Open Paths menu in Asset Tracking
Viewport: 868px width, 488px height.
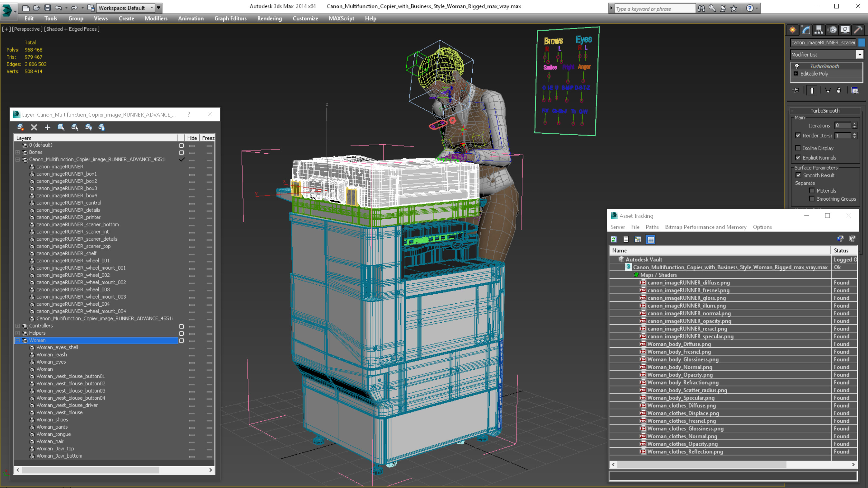[x=652, y=227]
